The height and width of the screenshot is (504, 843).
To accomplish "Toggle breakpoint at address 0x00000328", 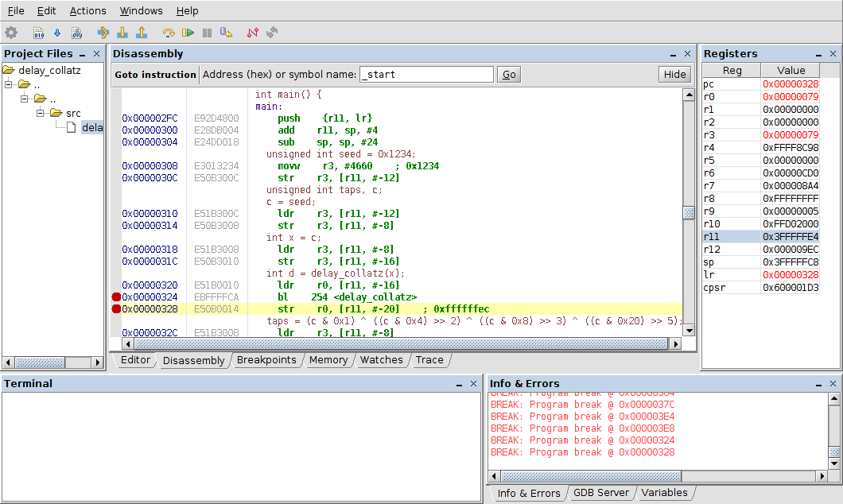I will coord(116,309).
